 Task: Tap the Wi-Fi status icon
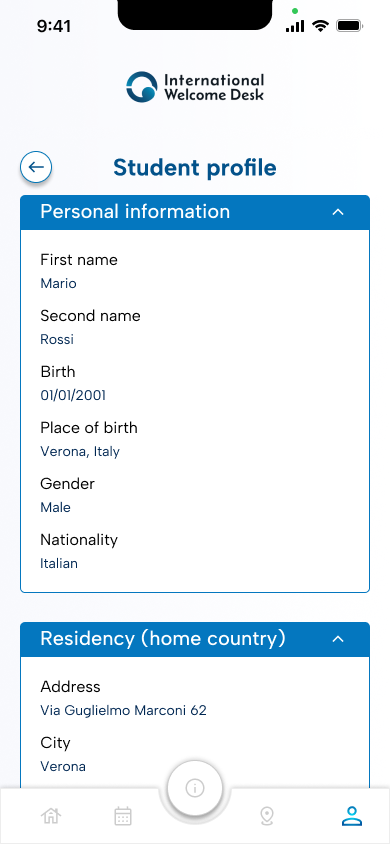(x=321, y=26)
